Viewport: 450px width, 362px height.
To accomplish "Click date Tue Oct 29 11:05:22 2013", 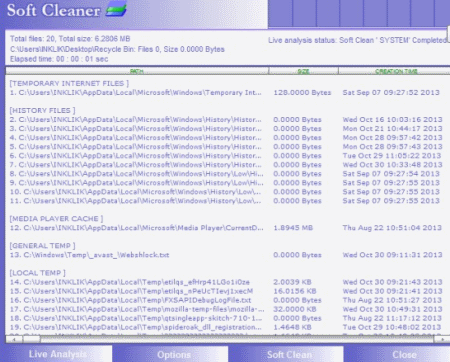I will [x=392, y=156].
